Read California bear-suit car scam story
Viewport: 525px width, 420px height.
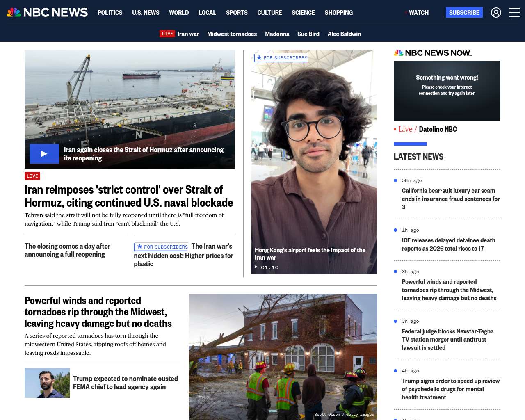(x=450, y=199)
